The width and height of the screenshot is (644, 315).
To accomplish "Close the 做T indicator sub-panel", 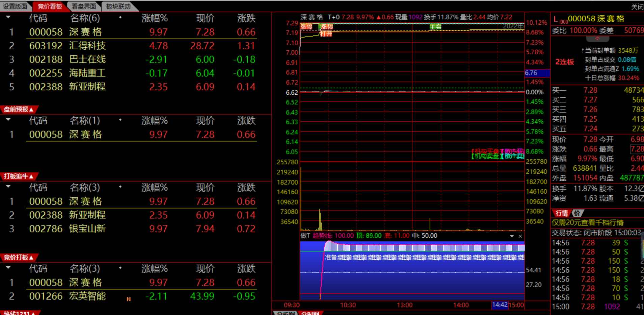I will [x=520, y=236].
